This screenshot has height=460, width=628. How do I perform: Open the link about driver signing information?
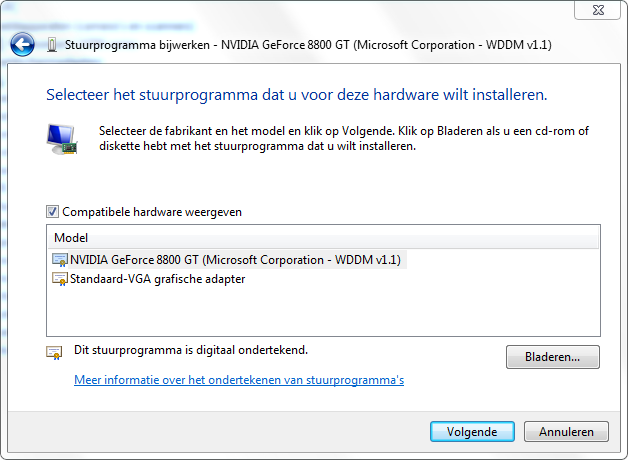click(239, 380)
